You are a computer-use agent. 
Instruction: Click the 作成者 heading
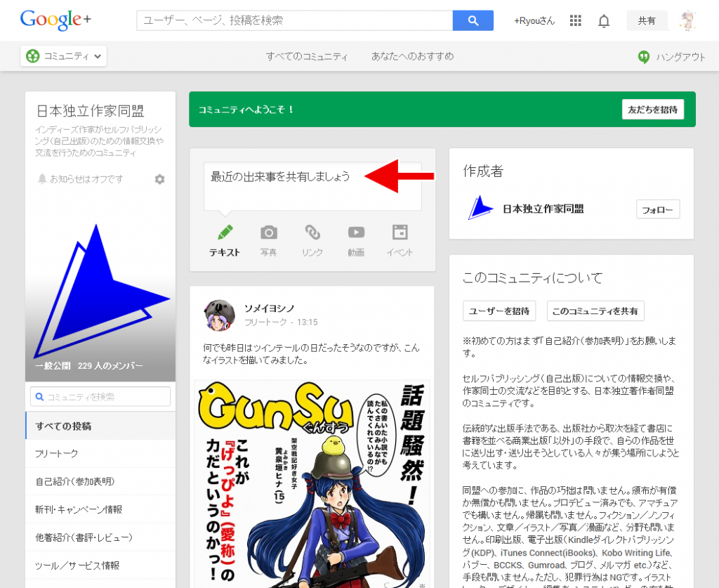[483, 171]
